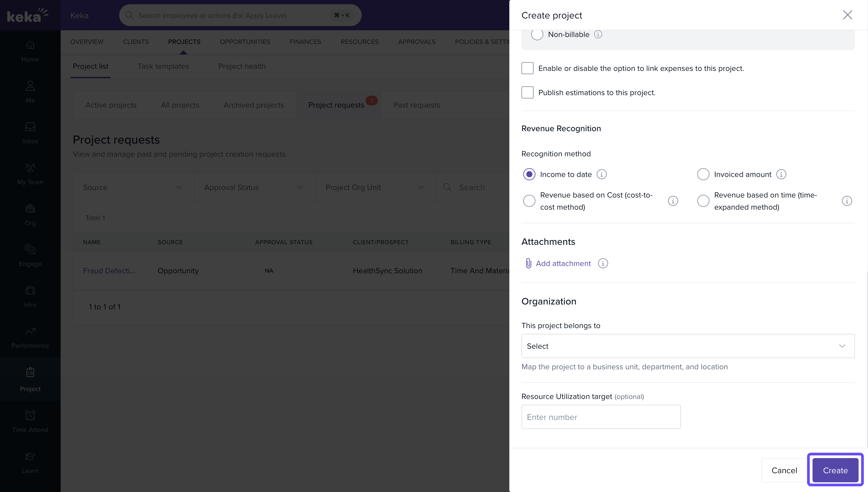
Task: Choose Revenue based on Cost radio option
Action: (529, 201)
